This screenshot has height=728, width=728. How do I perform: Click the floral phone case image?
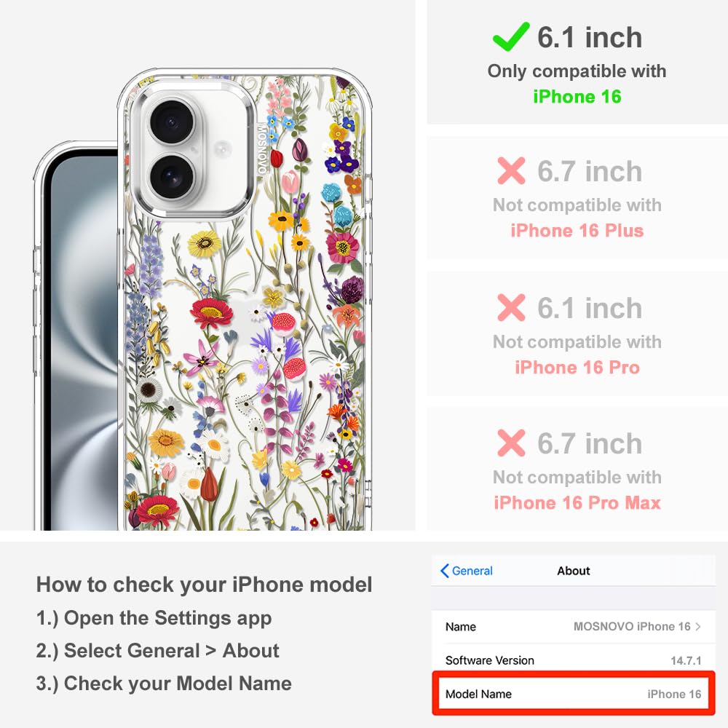pyautogui.click(x=245, y=299)
